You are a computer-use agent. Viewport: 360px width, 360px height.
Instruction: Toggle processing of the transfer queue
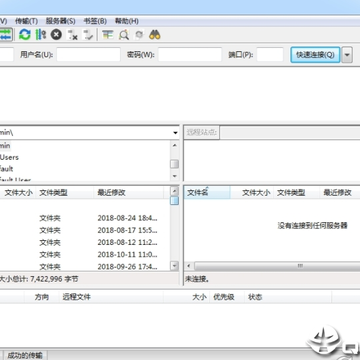[x=40, y=35]
